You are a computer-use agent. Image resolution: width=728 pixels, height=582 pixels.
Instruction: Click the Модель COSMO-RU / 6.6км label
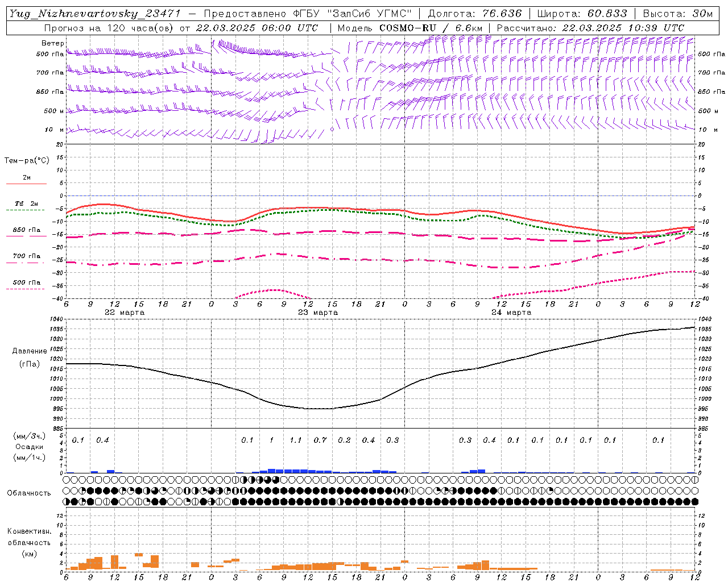pyautogui.click(x=410, y=28)
